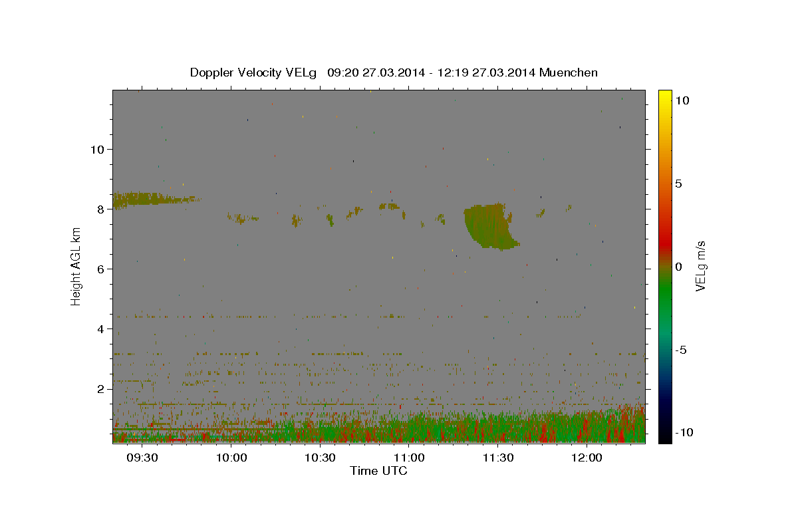Screen dimensions: 798x532
Task: Click the colorbar tick label '5'
Action: [678, 184]
